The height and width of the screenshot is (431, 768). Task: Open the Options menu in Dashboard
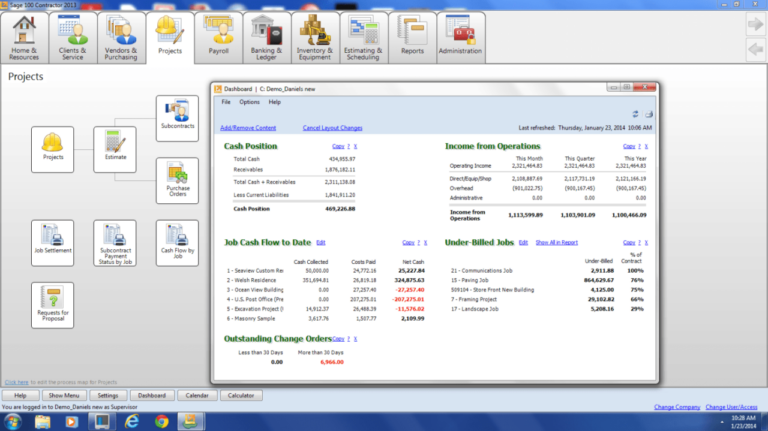click(249, 102)
